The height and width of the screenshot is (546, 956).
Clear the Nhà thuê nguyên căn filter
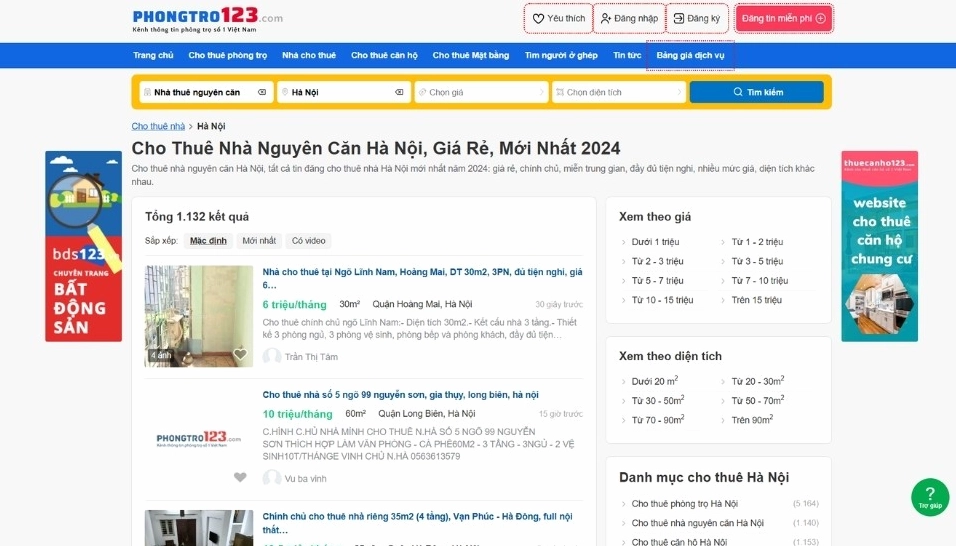(262, 92)
